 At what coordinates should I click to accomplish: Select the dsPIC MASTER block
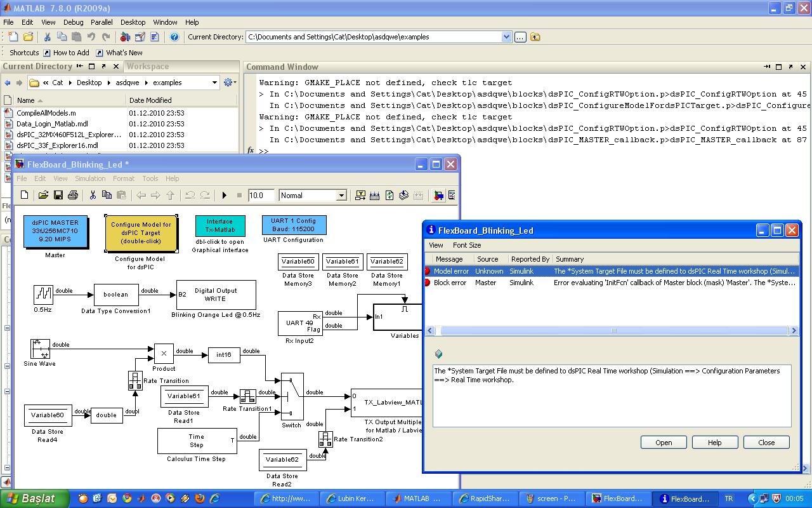click(x=55, y=232)
